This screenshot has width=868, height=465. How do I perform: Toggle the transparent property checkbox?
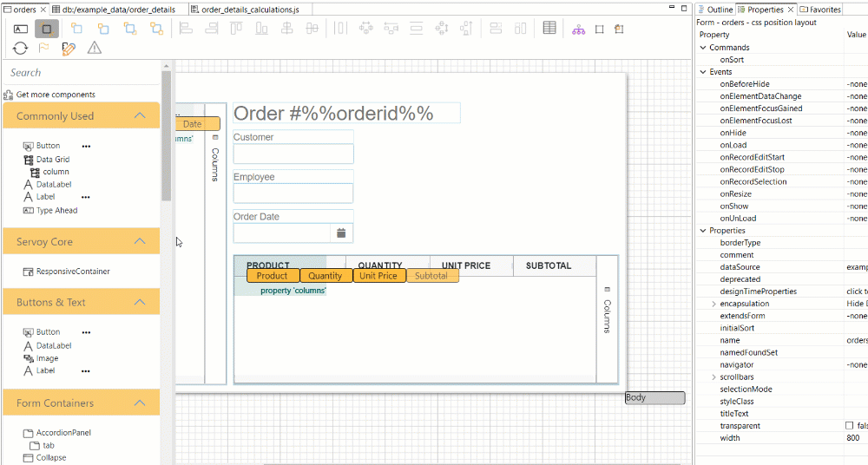point(850,426)
